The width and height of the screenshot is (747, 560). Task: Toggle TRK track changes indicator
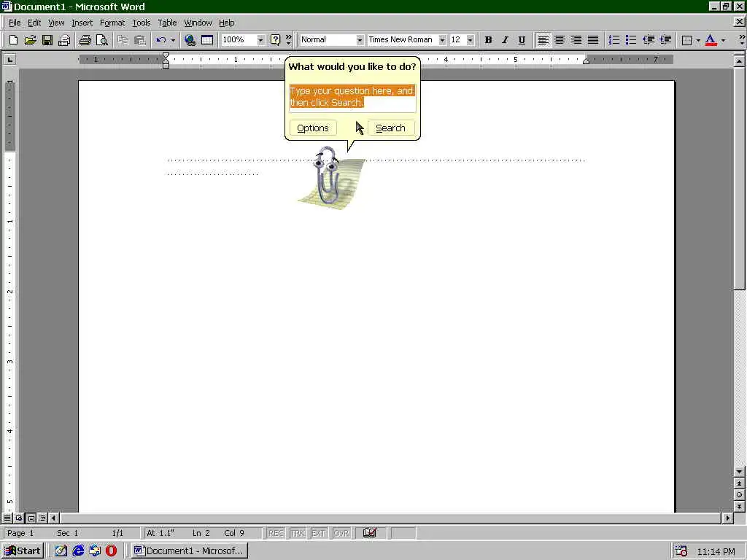[x=298, y=533]
